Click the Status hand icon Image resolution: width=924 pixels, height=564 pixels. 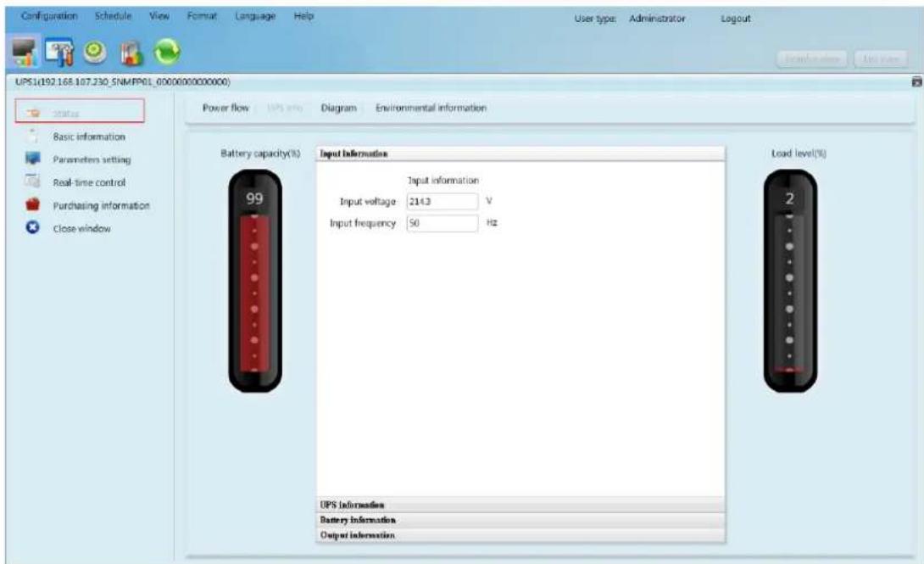[34, 112]
